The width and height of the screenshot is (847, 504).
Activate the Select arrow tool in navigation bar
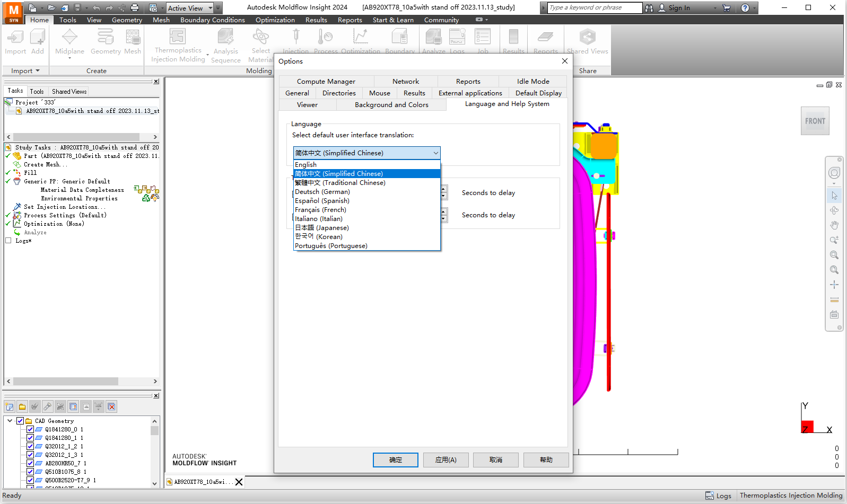click(x=834, y=196)
